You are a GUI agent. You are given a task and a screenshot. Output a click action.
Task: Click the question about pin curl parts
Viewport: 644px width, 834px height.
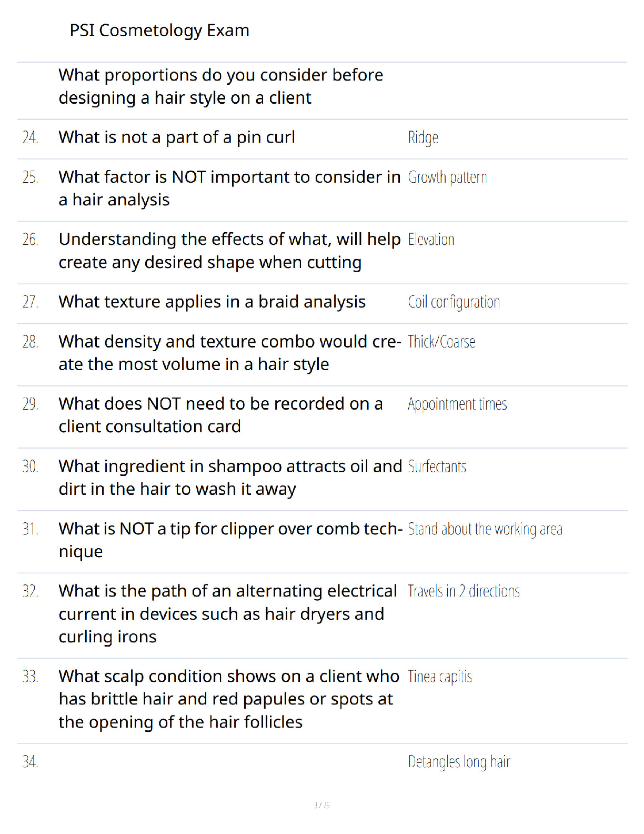coord(177,137)
